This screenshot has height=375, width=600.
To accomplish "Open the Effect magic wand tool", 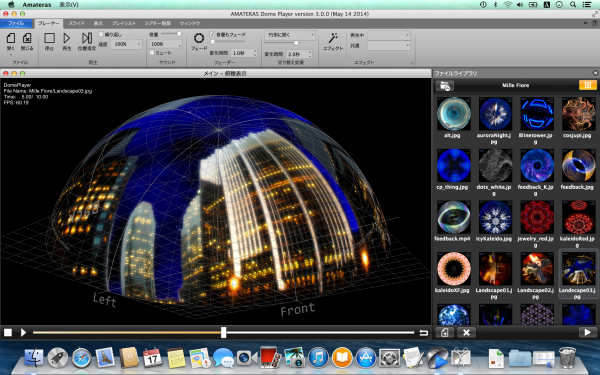I will (333, 38).
